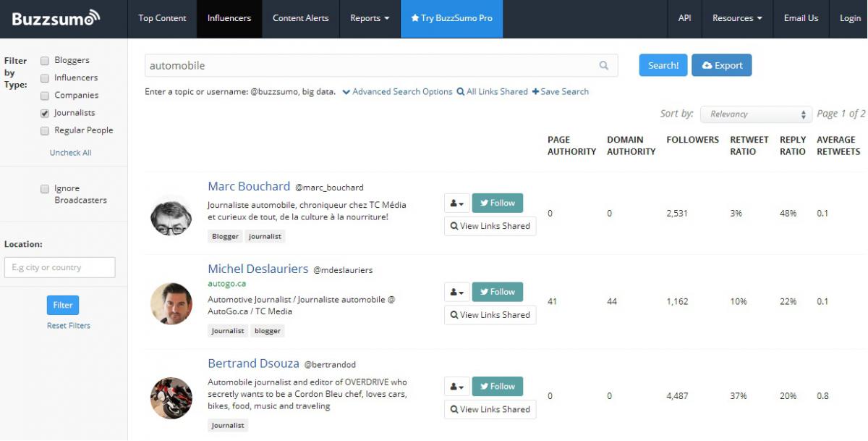Viewport: 868px width, 441px height.
Task: Click the 4,487 followers value
Action: (678, 396)
